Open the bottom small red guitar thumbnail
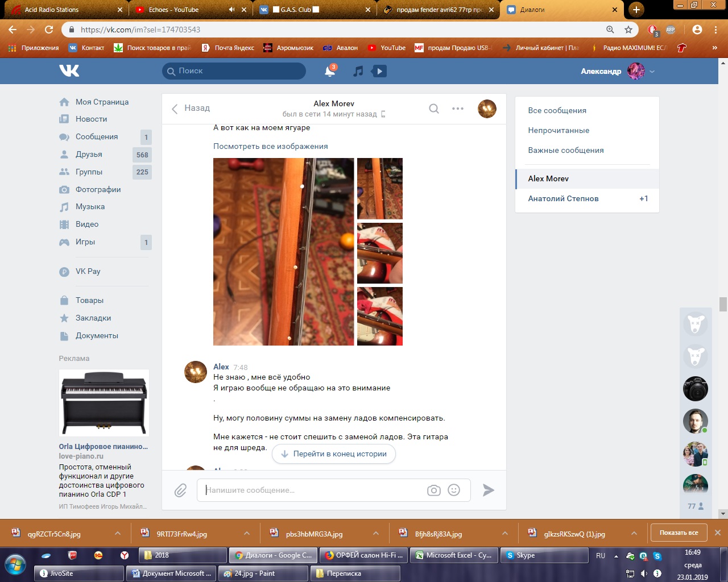The width and height of the screenshot is (728, 582). [380, 316]
